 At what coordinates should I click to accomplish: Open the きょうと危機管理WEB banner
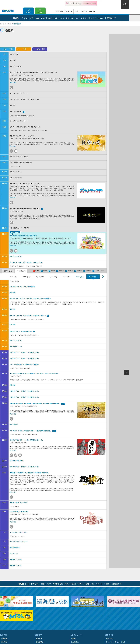(123, 602)
